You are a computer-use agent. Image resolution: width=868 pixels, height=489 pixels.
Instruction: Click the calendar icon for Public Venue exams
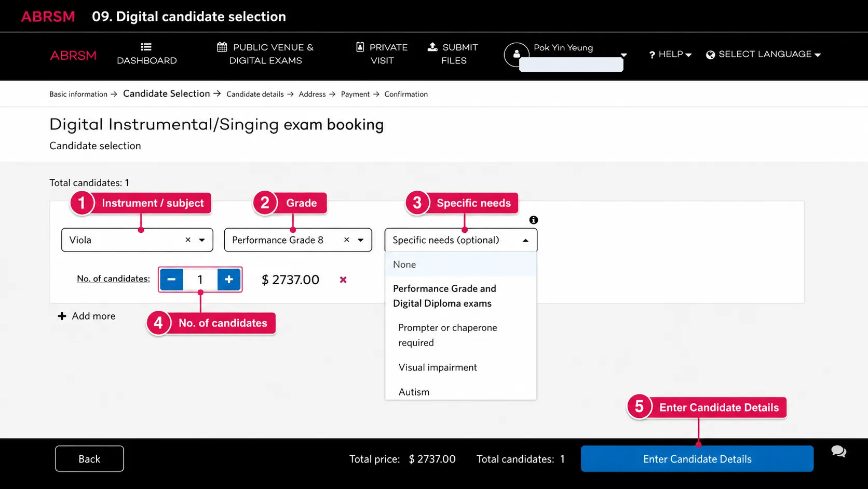click(x=222, y=47)
